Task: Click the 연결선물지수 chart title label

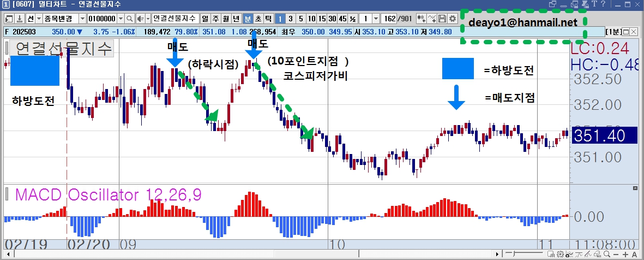Action: click(62, 49)
